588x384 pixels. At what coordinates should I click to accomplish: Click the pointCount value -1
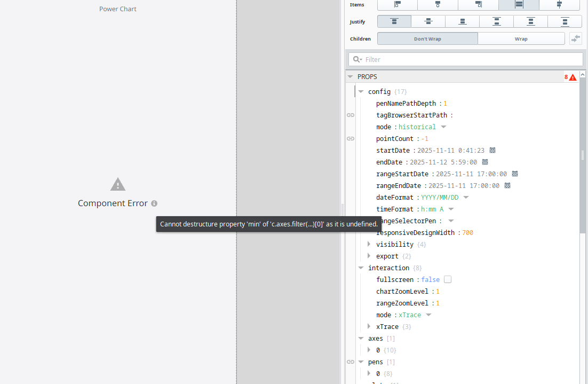click(425, 139)
